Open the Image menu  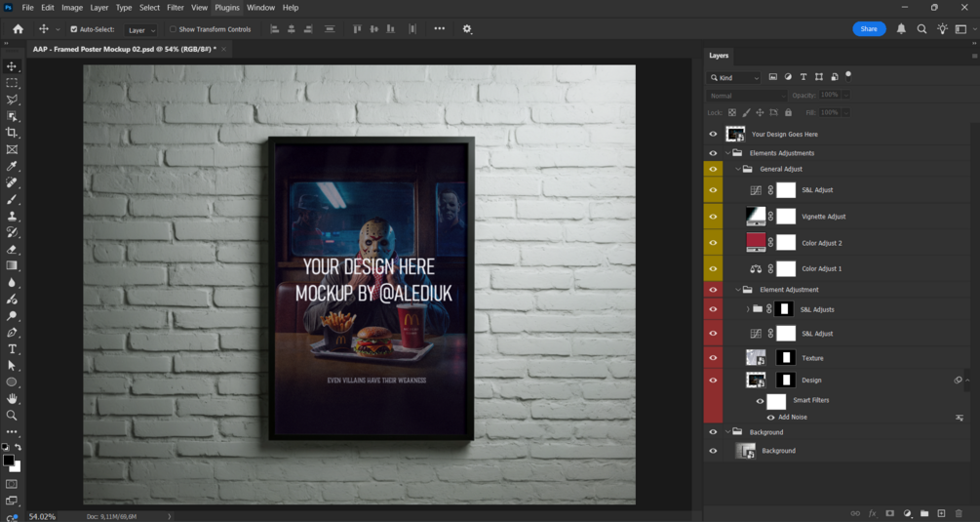pos(72,8)
